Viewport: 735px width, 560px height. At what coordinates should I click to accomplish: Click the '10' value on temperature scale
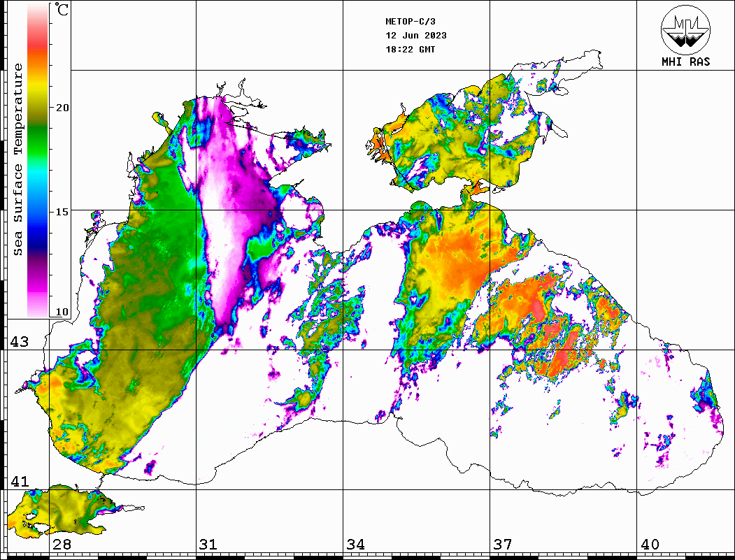[62, 312]
